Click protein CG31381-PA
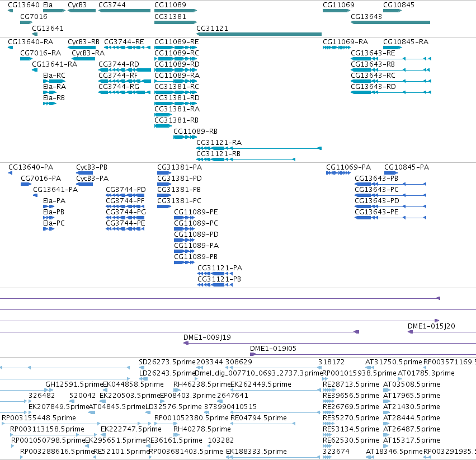 pyautogui.click(x=164, y=173)
